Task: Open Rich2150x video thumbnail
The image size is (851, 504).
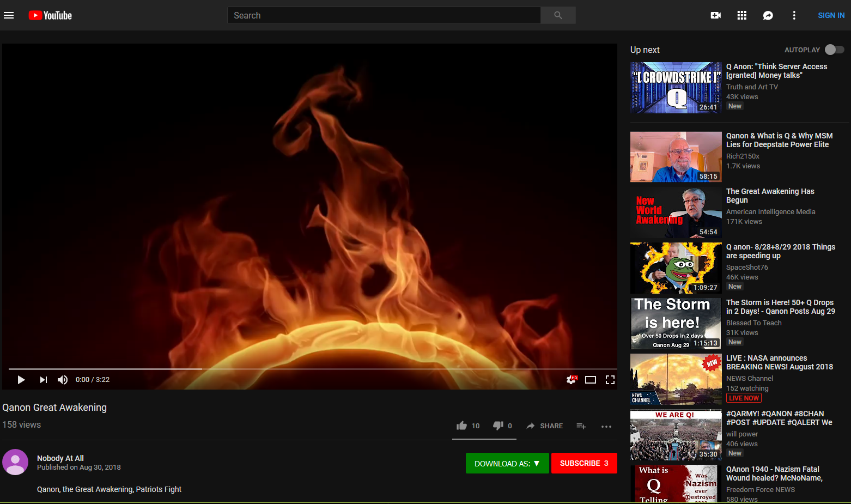Action: pyautogui.click(x=676, y=157)
